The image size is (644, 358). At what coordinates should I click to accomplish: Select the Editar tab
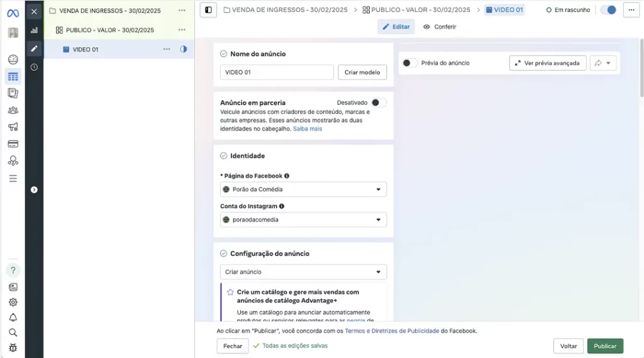point(396,27)
